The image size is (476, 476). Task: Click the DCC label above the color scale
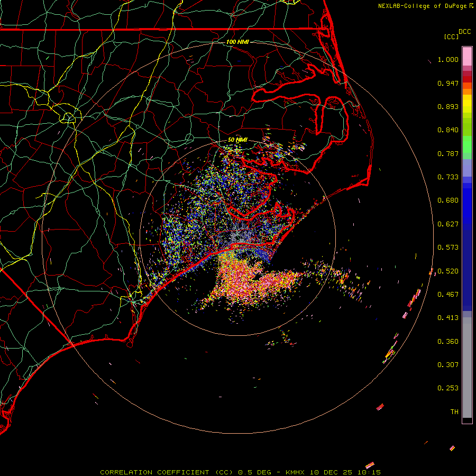(464, 32)
